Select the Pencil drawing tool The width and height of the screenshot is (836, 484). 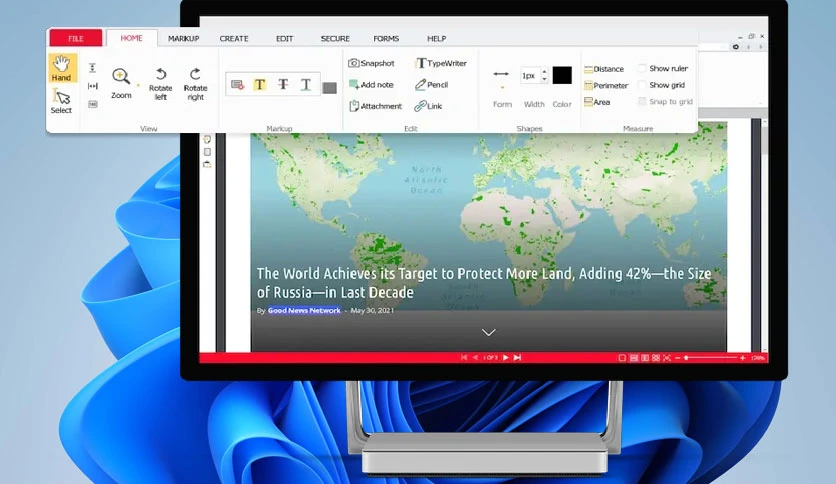pyautogui.click(x=431, y=84)
